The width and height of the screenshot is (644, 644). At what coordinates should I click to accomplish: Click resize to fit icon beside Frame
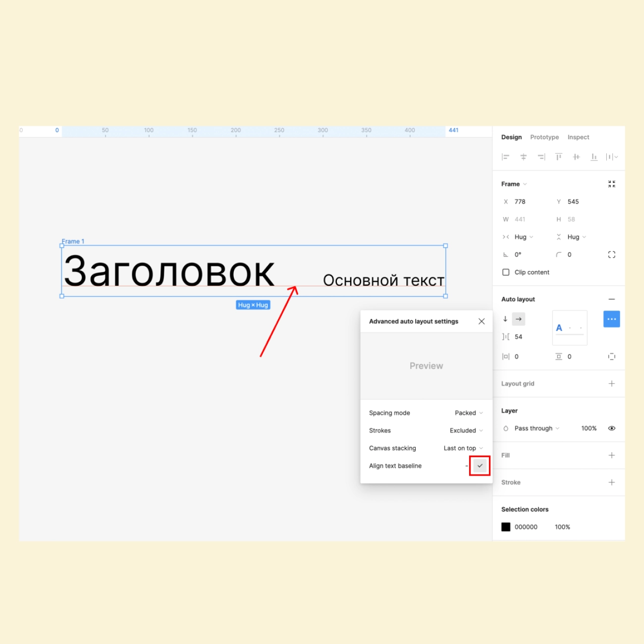point(612,184)
